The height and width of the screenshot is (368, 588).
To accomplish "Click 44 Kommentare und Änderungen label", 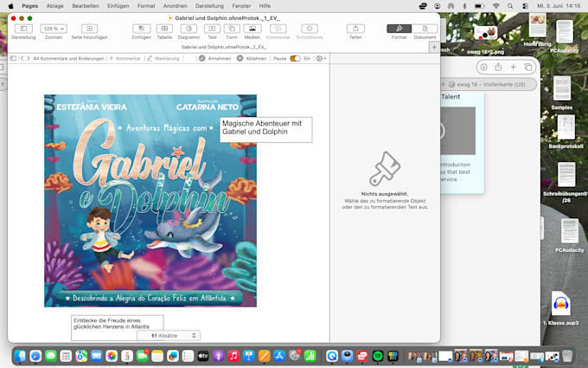I will pos(69,59).
